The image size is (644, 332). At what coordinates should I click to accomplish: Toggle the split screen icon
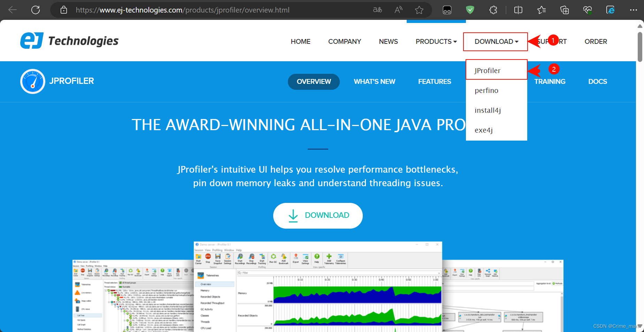[x=518, y=10]
